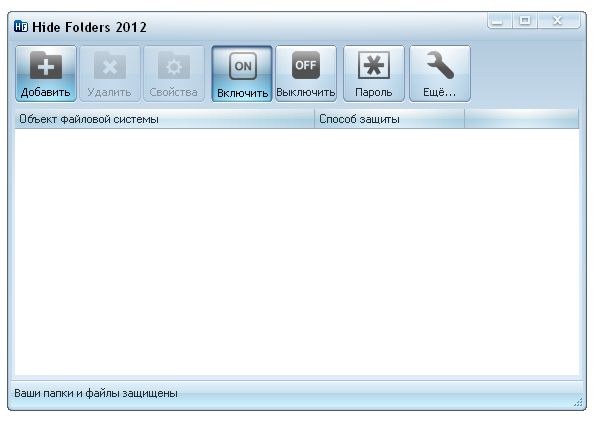Click the Hide Folders 2012 title bar icon
612x430 pixels.
pyautogui.click(x=21, y=26)
